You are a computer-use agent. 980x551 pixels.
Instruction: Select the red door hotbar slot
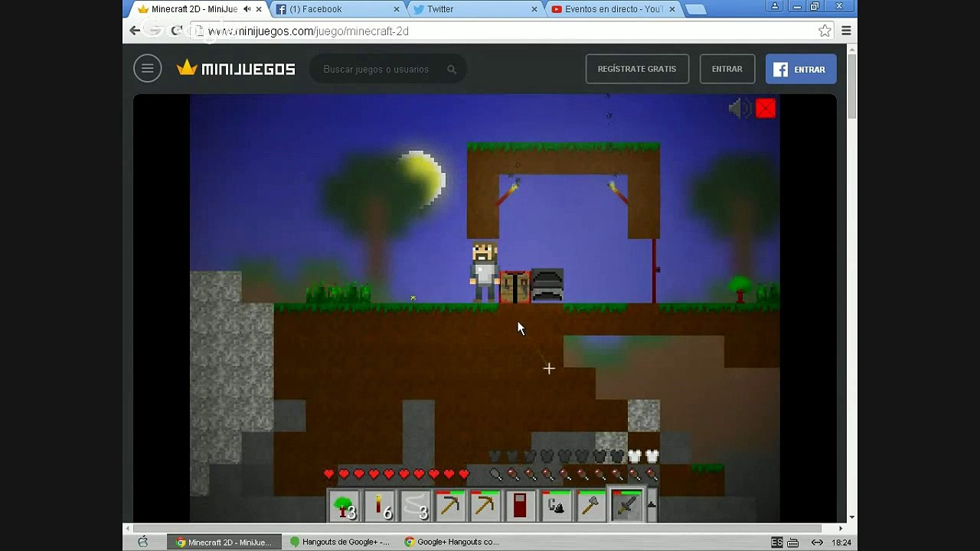[521, 506]
